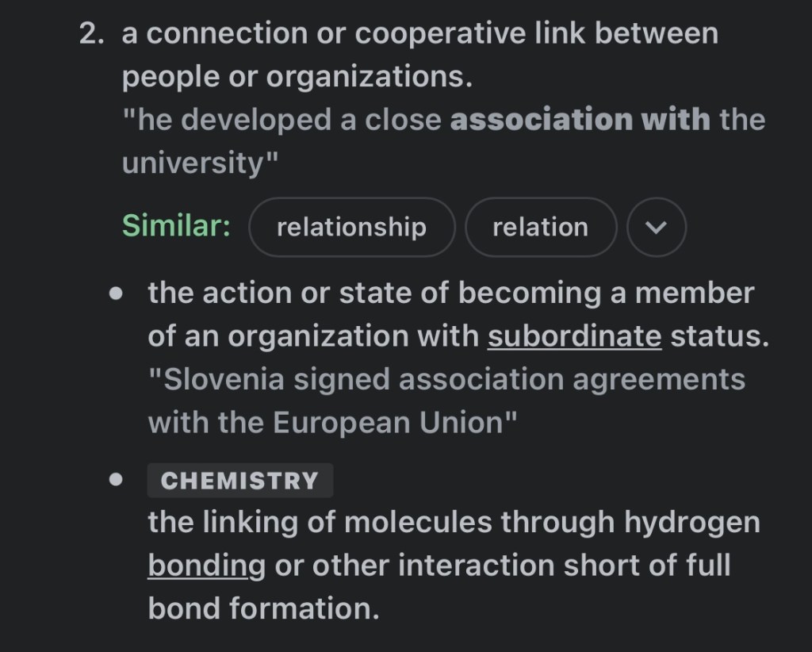Click the definition number 2 marker
This screenshot has height=652, width=812.
91,34
